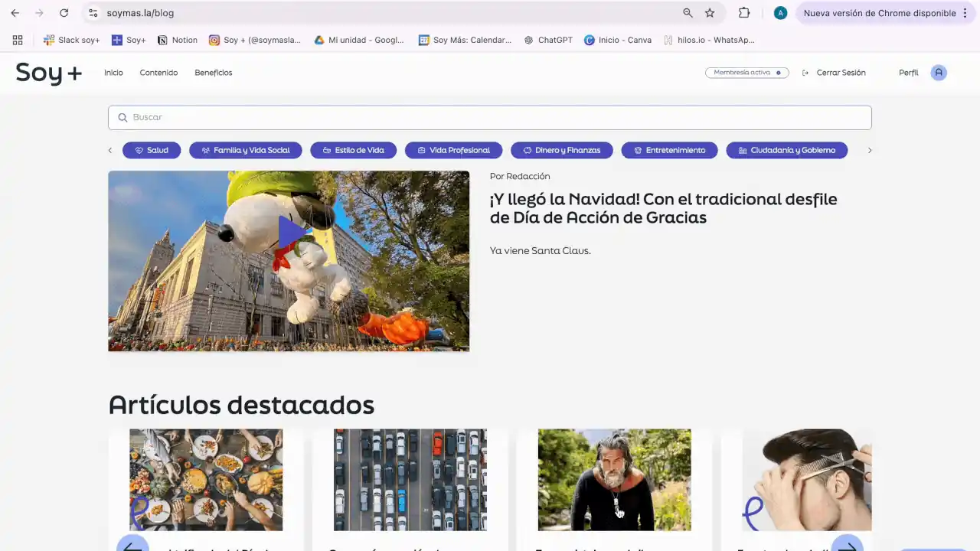Select the Salud category

pos(152,150)
